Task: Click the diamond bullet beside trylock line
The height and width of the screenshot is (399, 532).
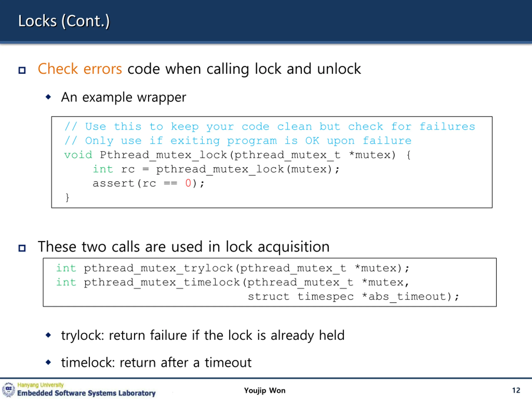Action: pos(48,335)
